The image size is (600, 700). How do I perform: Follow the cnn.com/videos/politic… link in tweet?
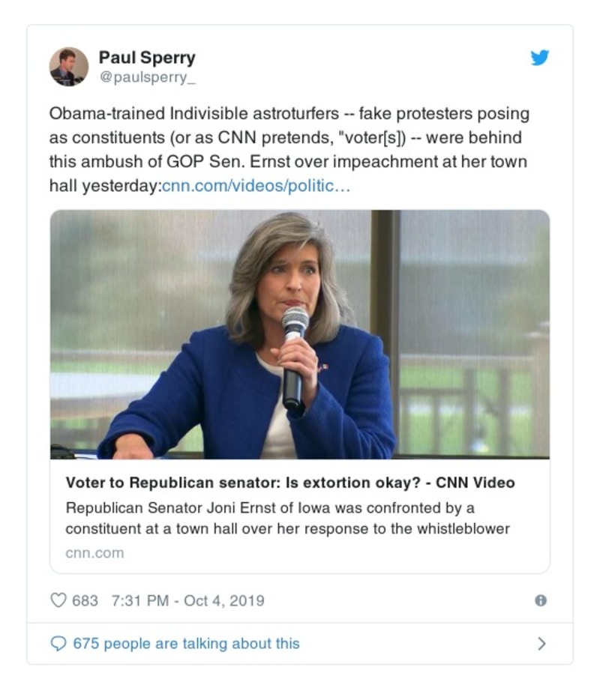(x=256, y=186)
